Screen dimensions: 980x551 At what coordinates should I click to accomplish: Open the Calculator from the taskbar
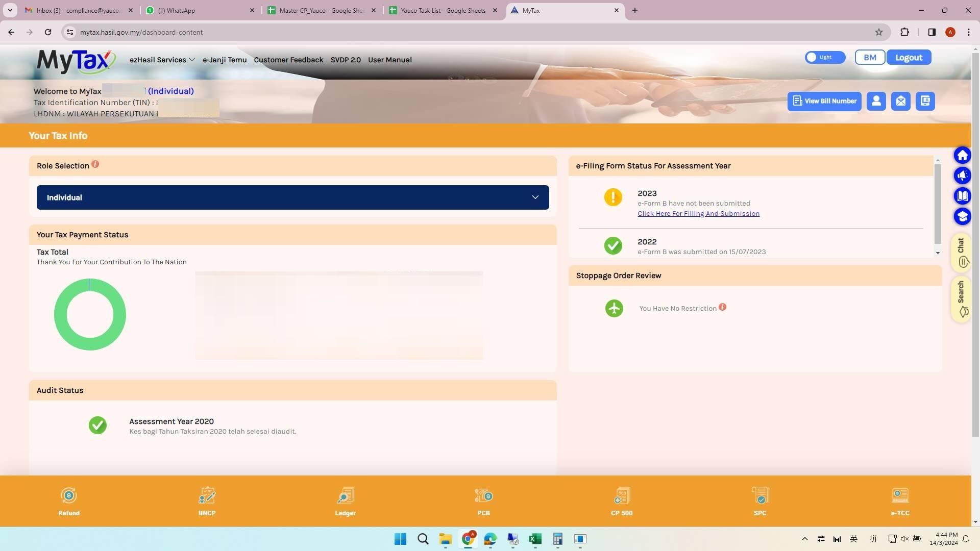coord(558,539)
